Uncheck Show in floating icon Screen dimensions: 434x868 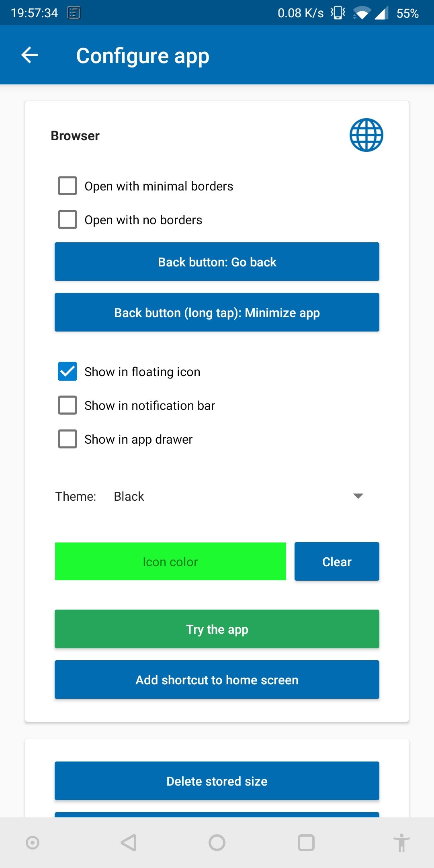[68, 371]
